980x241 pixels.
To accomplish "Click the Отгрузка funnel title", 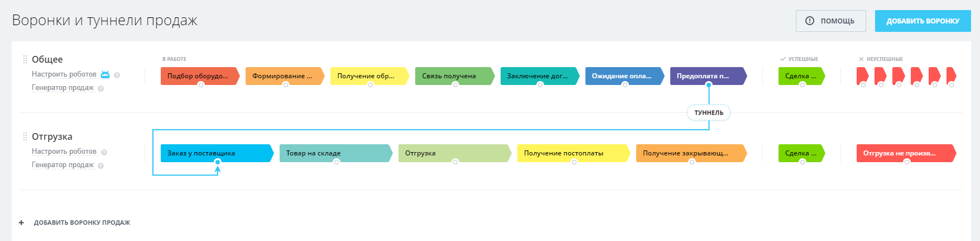I will click(52, 136).
